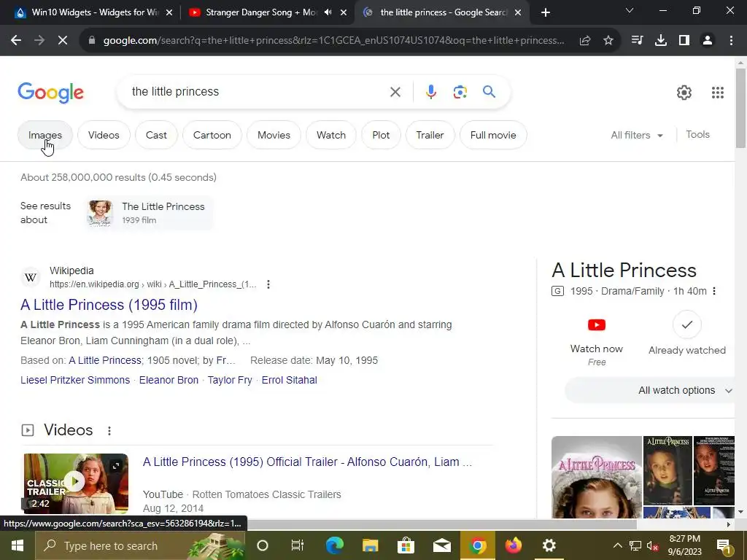This screenshot has height=560, width=747.
Task: Open Chrome three-dot menu
Action: tap(731, 41)
